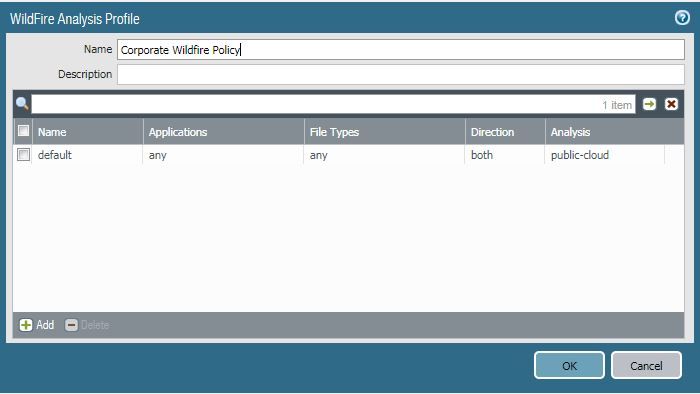700x394 pixels.
Task: Apply the filter with the green arrow icon
Action: coord(650,104)
